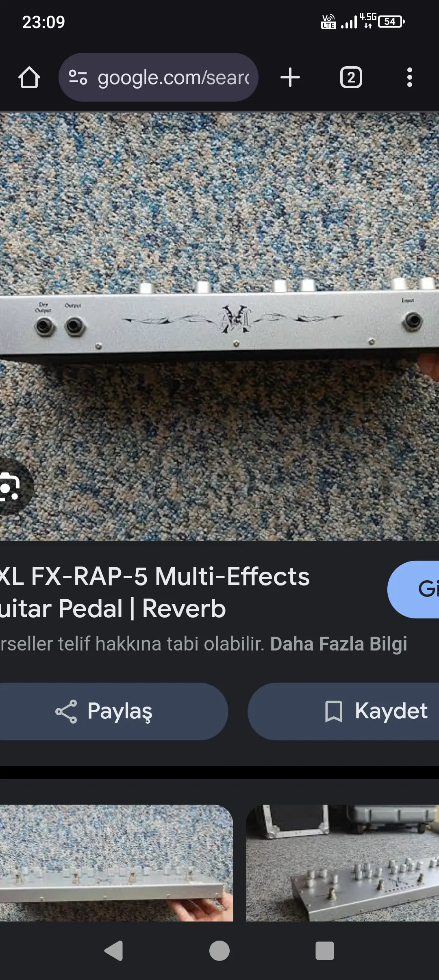The height and width of the screenshot is (980, 439).
Task: Open site info icon in address bar
Action: pyautogui.click(x=78, y=77)
